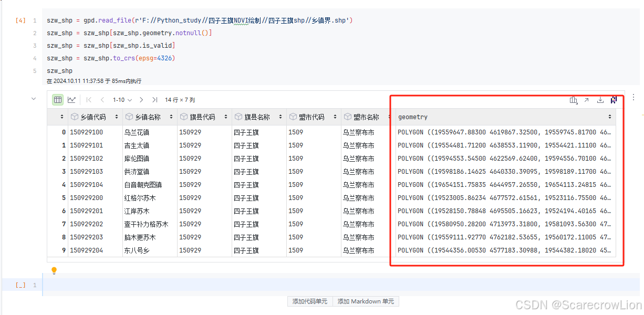Click the empty code cell below
This screenshot has height=315, width=644.
click(210, 285)
